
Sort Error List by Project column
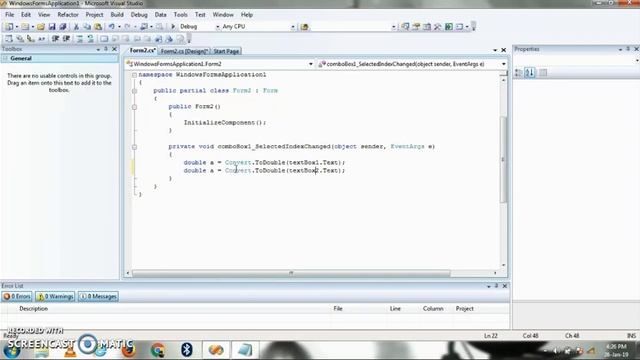click(x=464, y=309)
